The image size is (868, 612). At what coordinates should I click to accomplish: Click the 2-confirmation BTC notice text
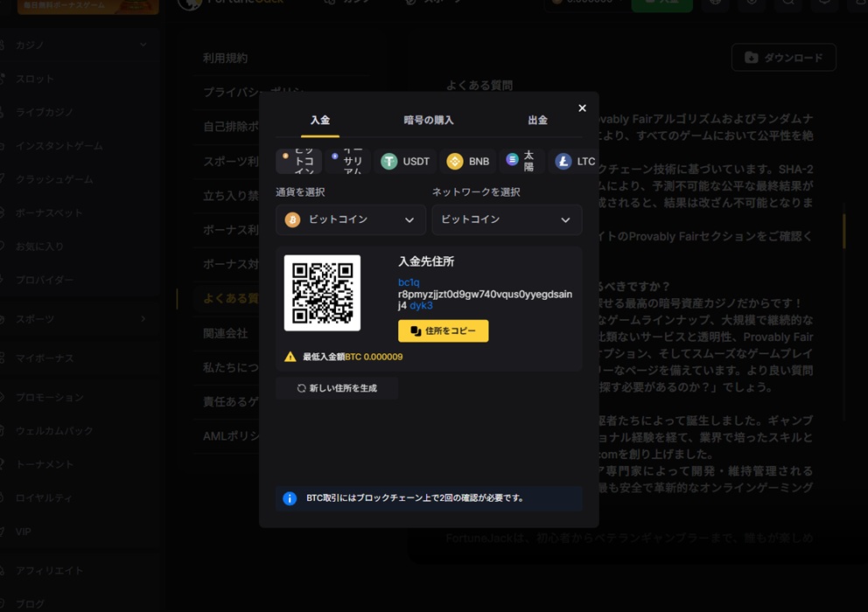[x=415, y=498]
